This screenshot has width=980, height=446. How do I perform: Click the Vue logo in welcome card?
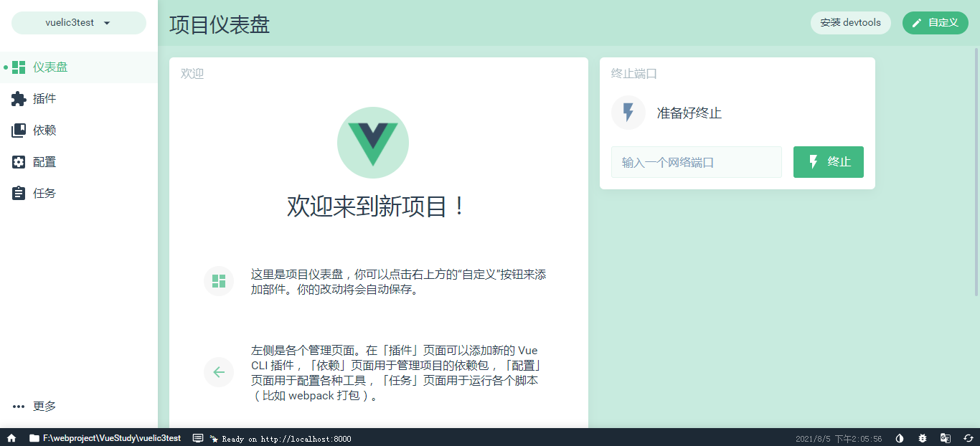click(373, 143)
